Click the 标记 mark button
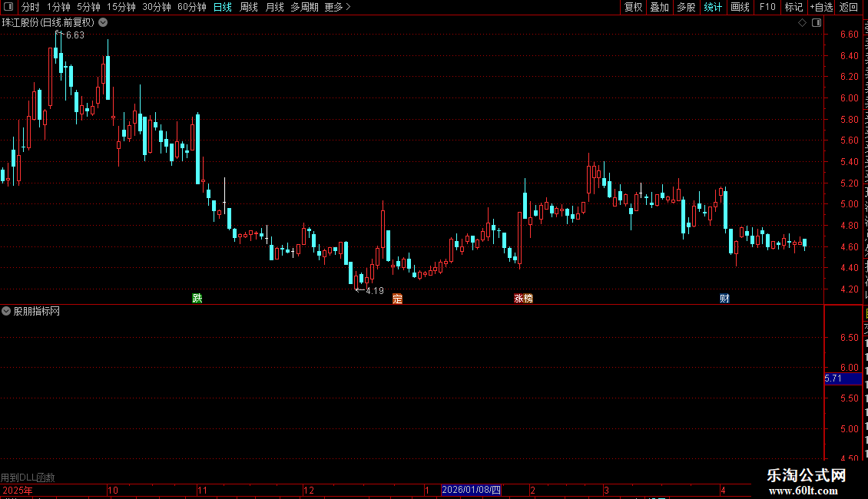The image size is (868, 499). coord(793,7)
